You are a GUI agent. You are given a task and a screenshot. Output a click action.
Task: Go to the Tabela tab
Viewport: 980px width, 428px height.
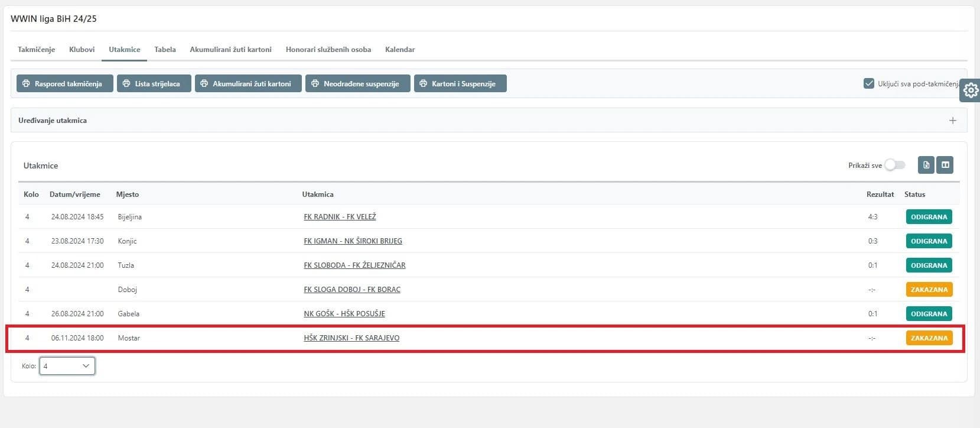point(165,50)
